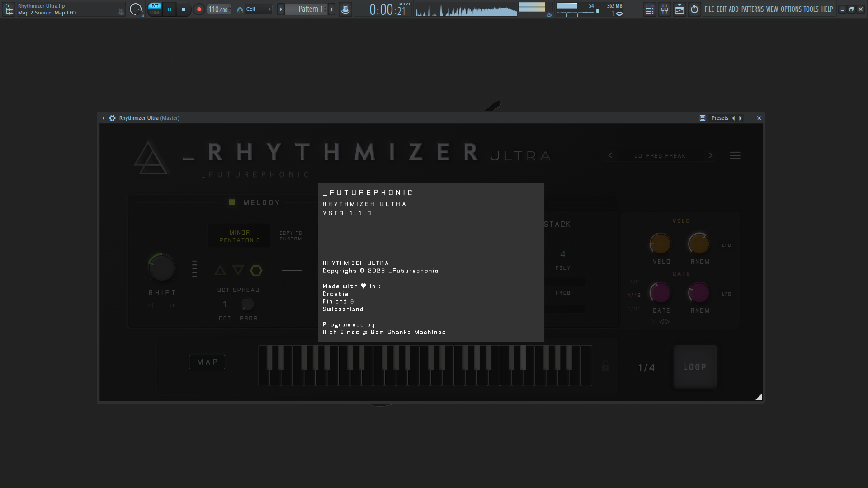Arm recording with the red record button

pos(199,9)
